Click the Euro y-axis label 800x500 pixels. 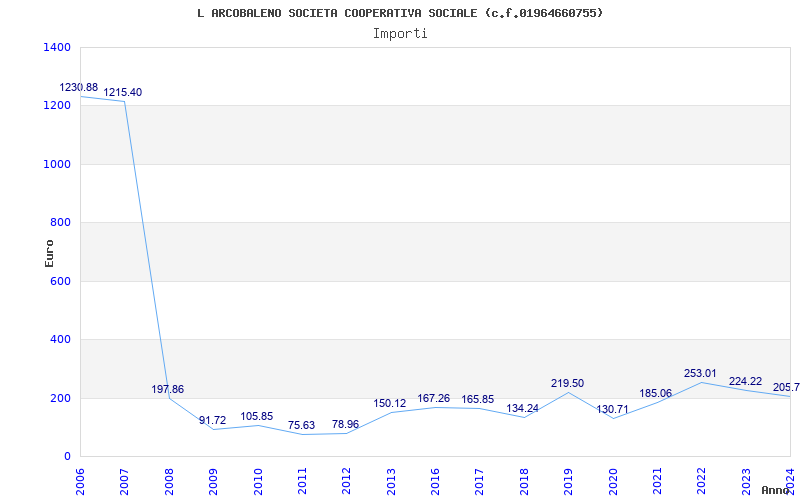click(x=49, y=254)
